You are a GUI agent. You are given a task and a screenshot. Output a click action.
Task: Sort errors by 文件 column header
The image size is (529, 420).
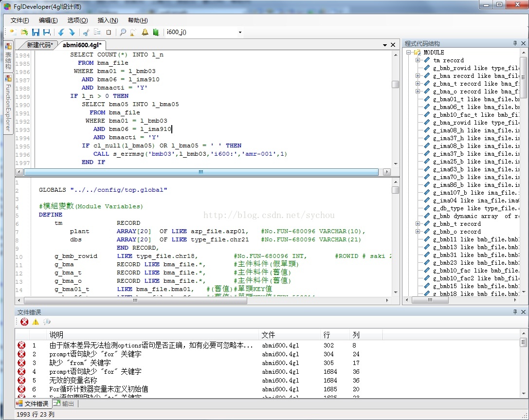coord(290,335)
